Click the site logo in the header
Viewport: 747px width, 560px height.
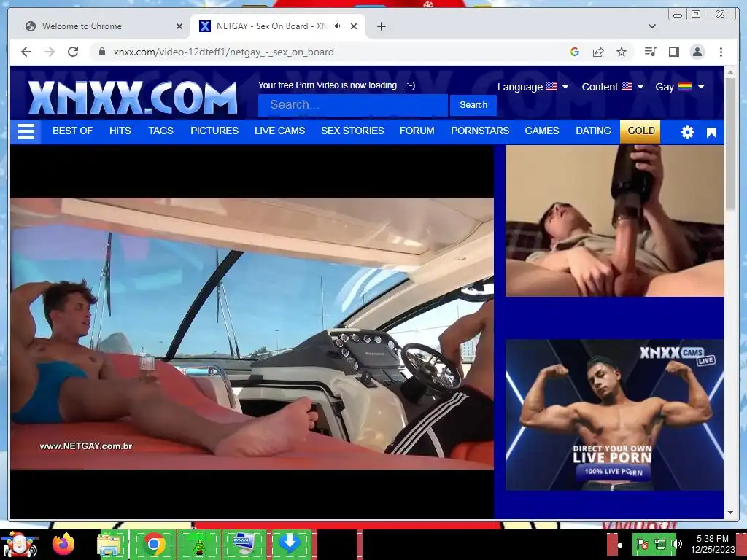133,97
